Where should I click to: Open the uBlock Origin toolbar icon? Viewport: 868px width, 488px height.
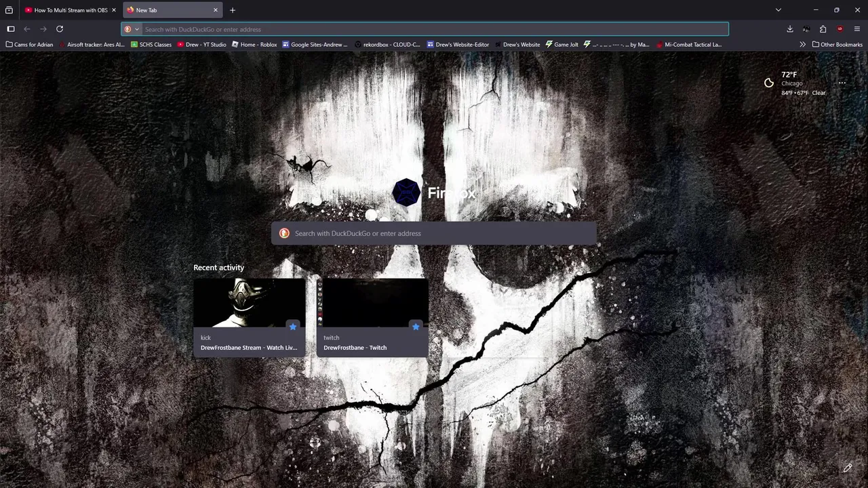pyautogui.click(x=840, y=29)
